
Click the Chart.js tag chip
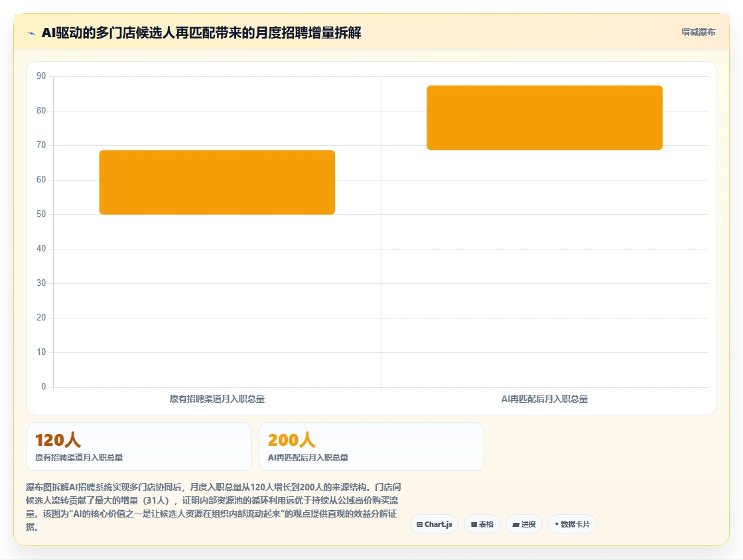click(x=434, y=524)
